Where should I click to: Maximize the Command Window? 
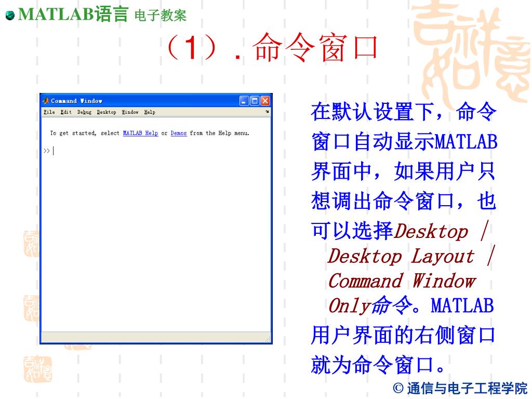[x=255, y=101]
